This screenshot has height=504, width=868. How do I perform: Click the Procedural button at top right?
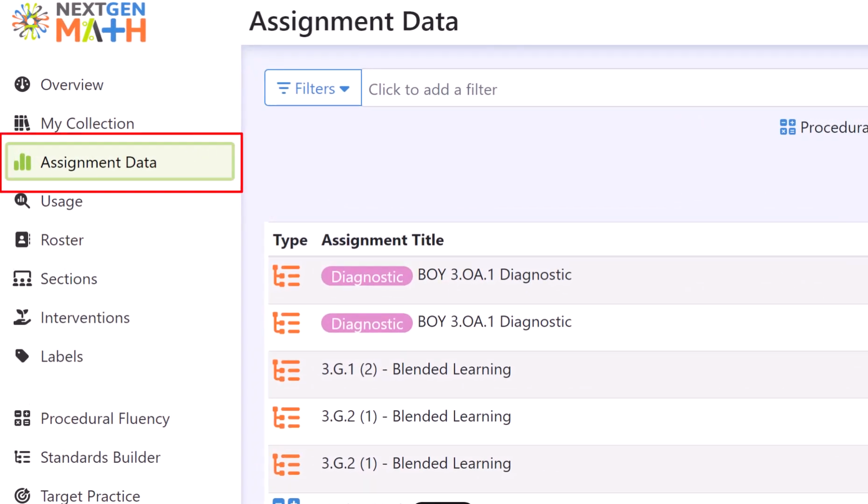(x=823, y=127)
